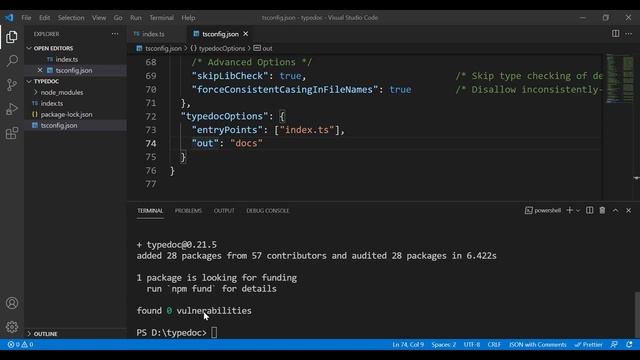Split the terminal panel
The height and width of the screenshot is (360, 640).
[589, 211]
